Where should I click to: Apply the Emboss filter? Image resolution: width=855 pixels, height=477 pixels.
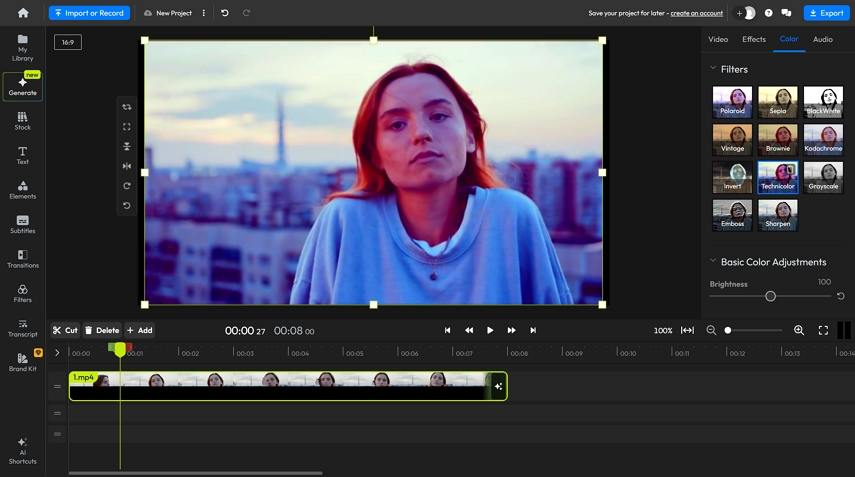(732, 215)
